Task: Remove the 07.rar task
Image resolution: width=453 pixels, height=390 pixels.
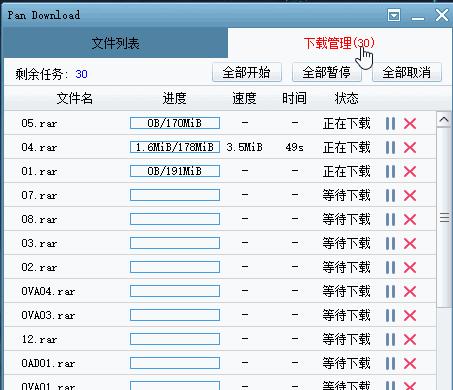Action: point(410,196)
